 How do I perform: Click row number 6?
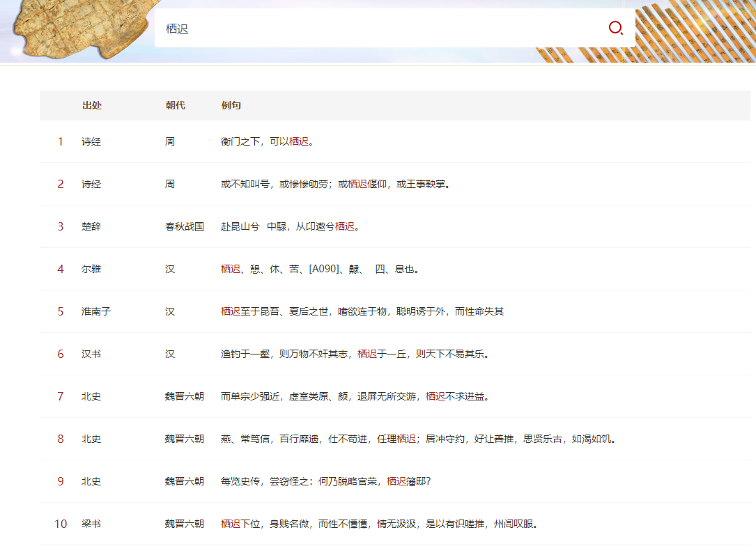tap(60, 354)
